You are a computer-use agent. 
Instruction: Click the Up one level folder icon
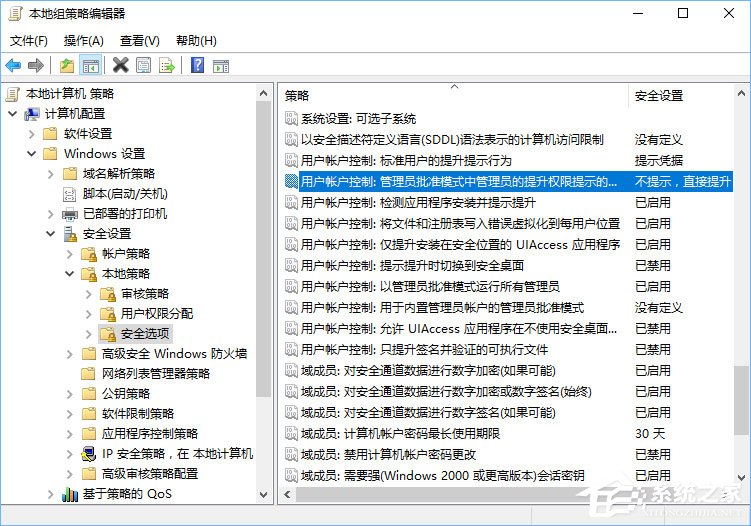pyautogui.click(x=67, y=65)
